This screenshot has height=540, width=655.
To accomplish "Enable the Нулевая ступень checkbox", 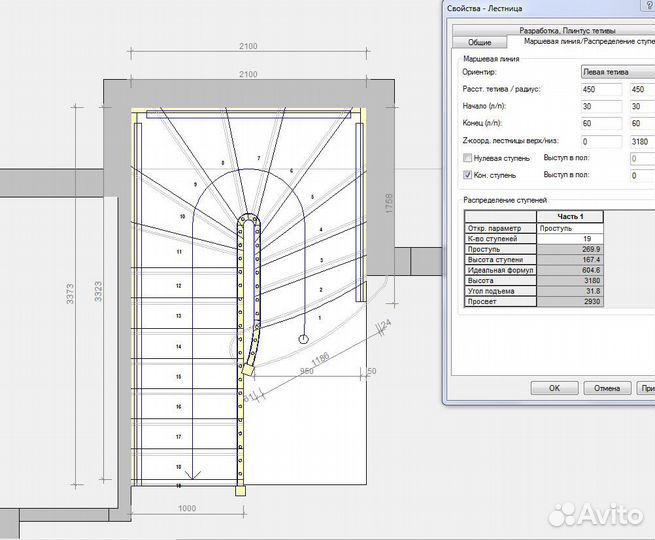I will [467, 158].
